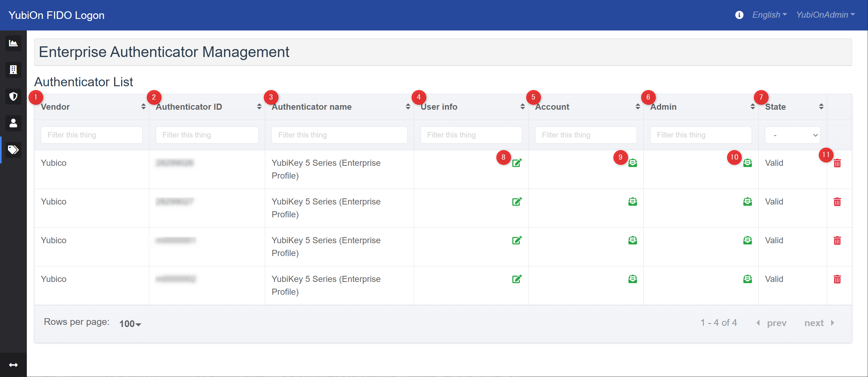
Task: Open the State filter dropdown
Action: tap(792, 135)
